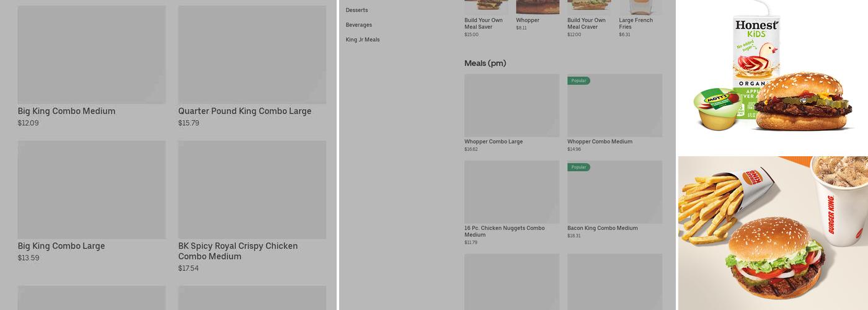Open Bacon King Combo Medium item name

click(x=603, y=228)
